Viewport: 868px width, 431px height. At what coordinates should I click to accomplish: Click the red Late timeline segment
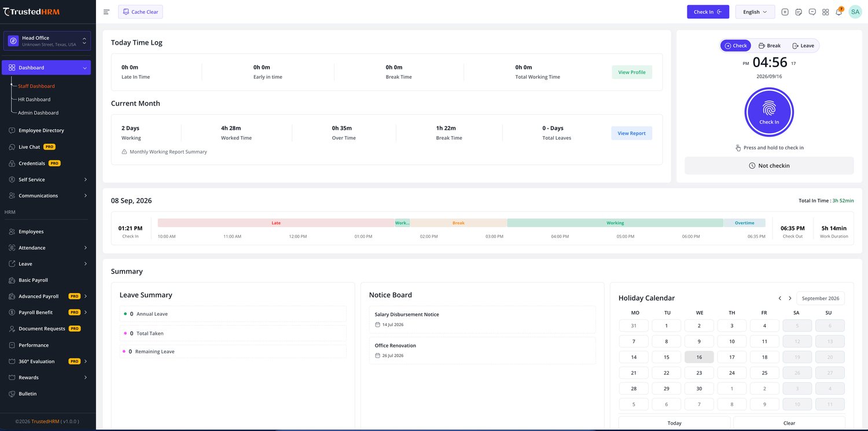(x=276, y=223)
